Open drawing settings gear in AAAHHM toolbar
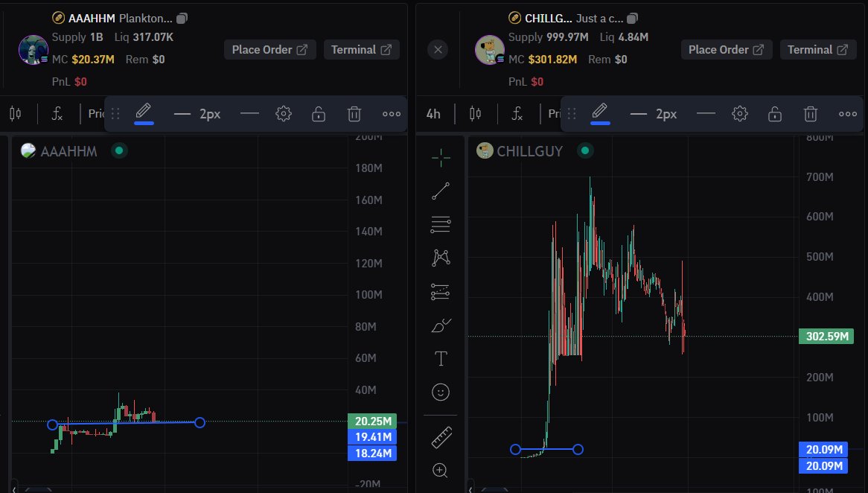Image resolution: width=868 pixels, height=493 pixels. (x=284, y=113)
